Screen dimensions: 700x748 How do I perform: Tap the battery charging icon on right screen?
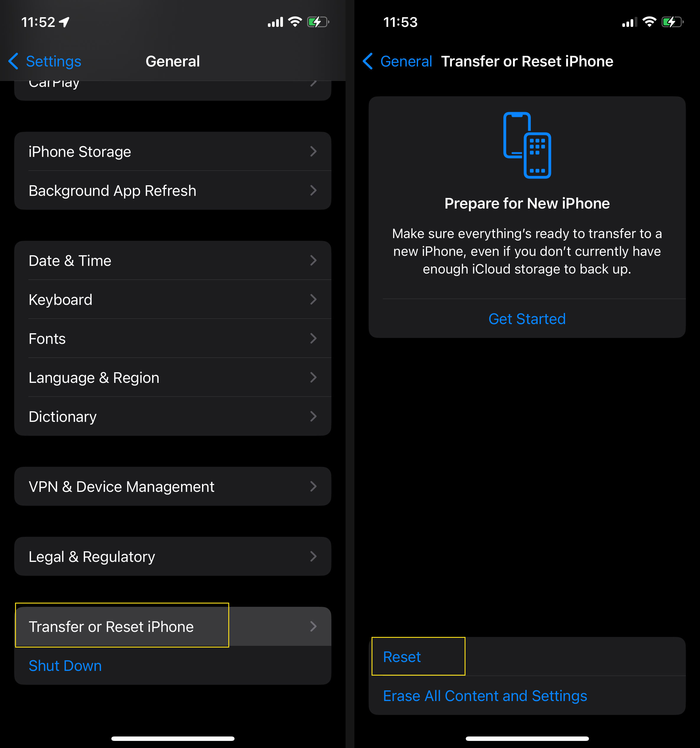673,22
